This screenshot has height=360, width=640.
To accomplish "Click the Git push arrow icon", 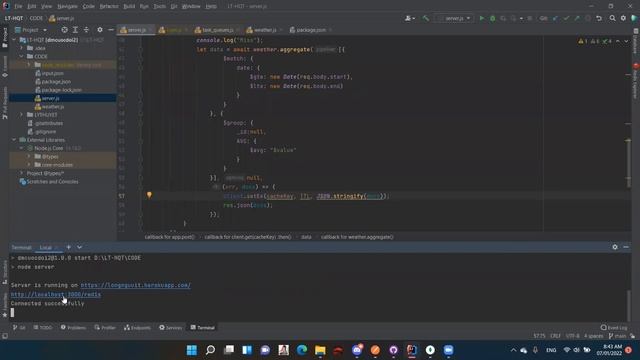I will coord(577,18).
